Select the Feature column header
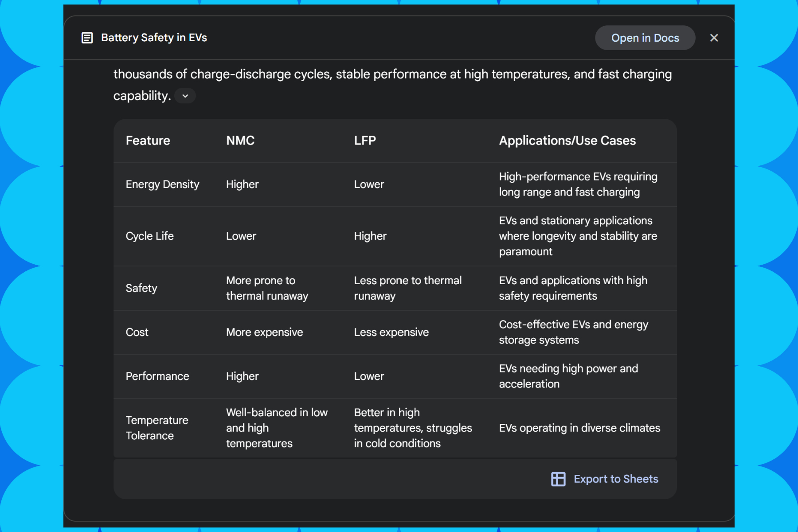Screen dimensions: 798x532 [148, 141]
